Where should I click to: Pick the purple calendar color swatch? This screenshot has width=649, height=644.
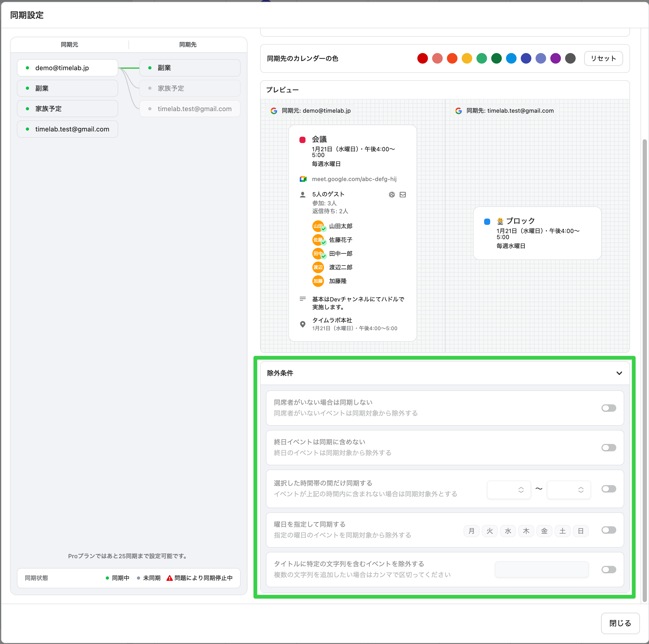coord(555,59)
